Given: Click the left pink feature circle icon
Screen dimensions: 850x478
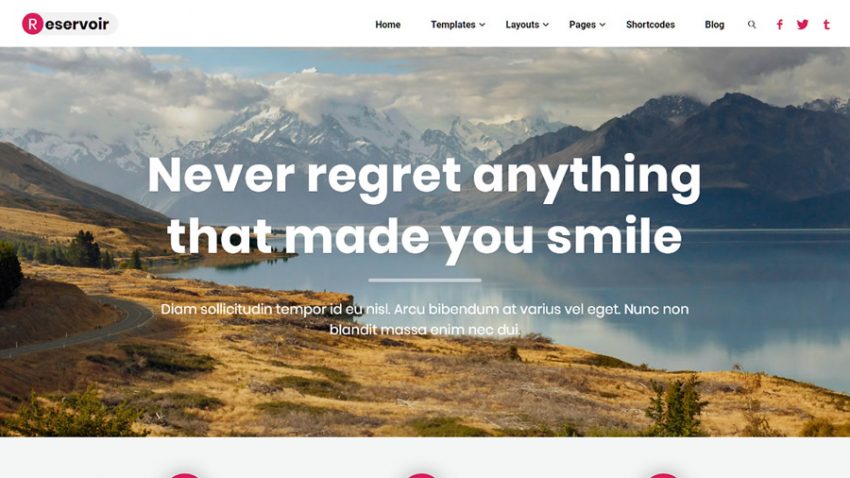Looking at the screenshot, I should 185,476.
